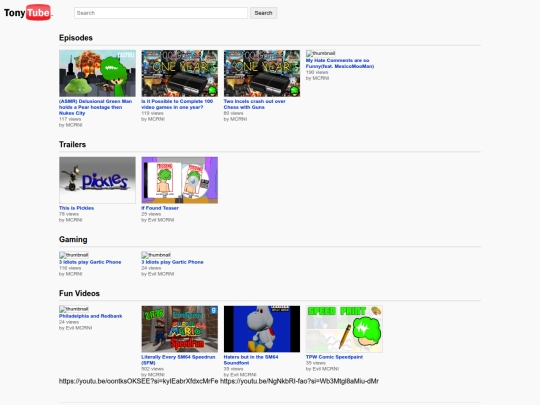Open the Speed Paint video thumbnail
540x405 pixels.
344,329
